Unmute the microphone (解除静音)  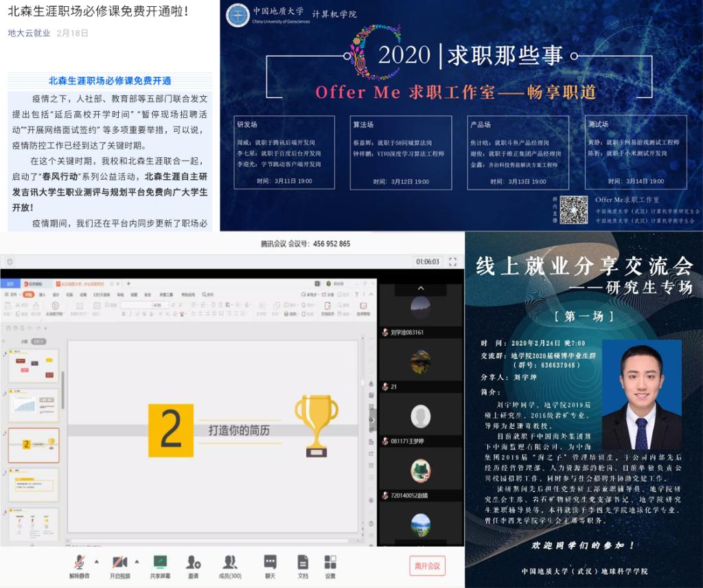pyautogui.click(x=79, y=563)
